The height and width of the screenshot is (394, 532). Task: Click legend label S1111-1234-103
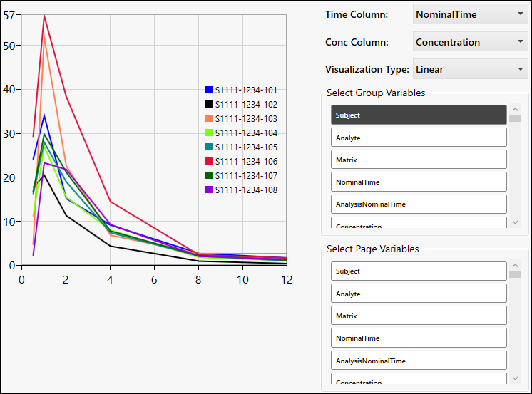[246, 119]
